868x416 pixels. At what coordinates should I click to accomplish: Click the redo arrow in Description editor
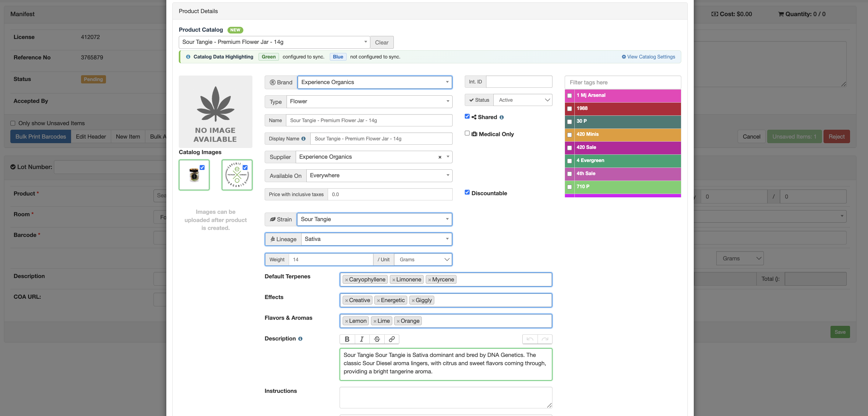[545, 339]
